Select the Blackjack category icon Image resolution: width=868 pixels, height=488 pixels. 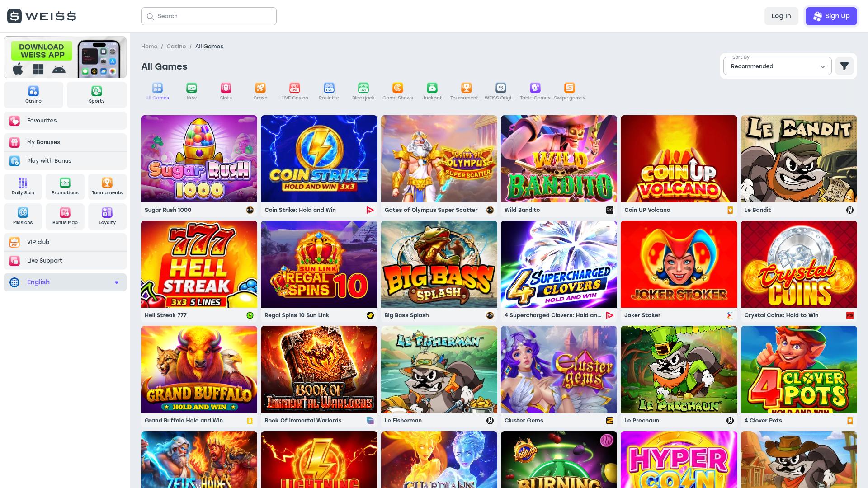tap(363, 88)
